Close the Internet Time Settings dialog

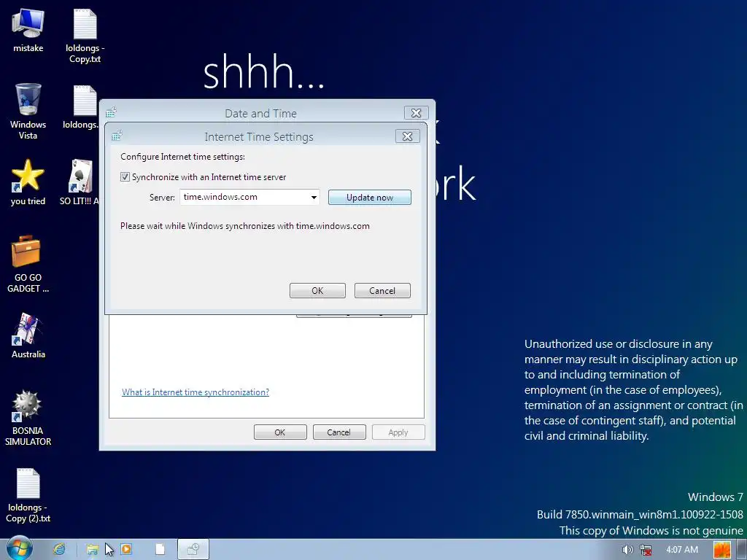coord(407,136)
